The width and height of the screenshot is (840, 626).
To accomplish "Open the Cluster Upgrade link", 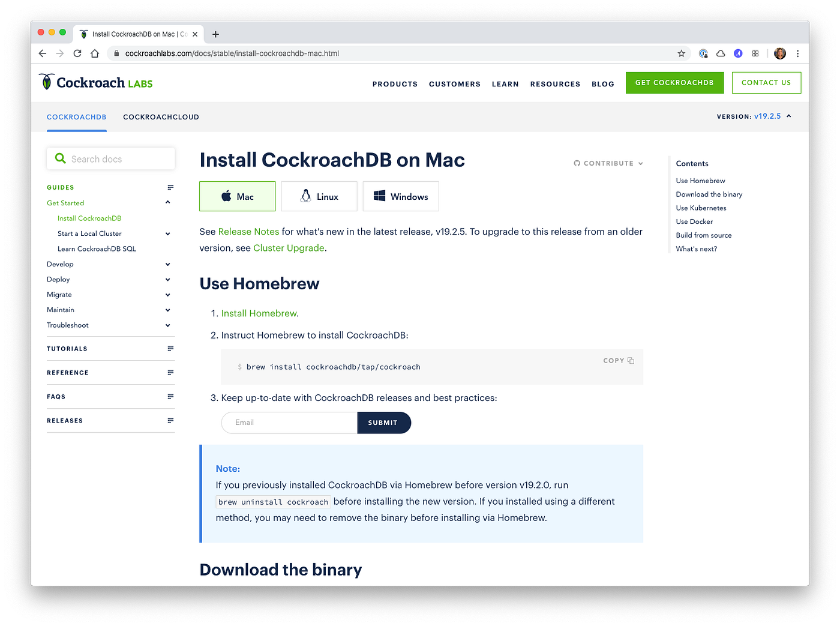I will [x=289, y=248].
